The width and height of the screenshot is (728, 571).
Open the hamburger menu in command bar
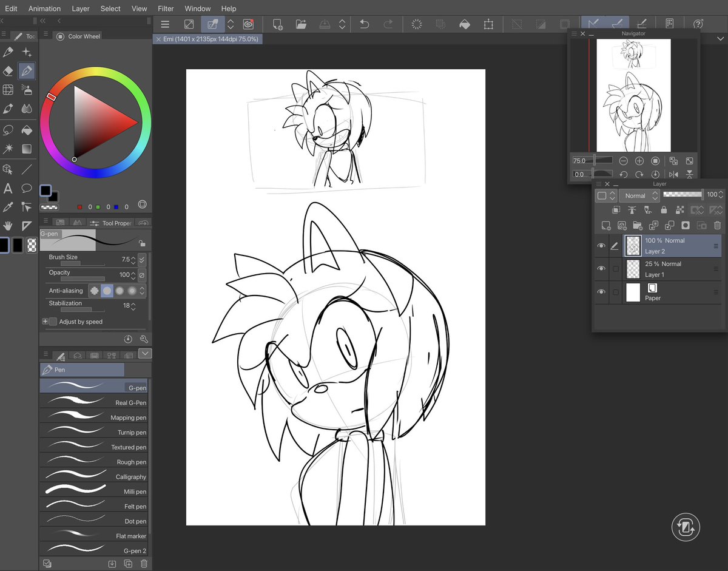tap(165, 24)
